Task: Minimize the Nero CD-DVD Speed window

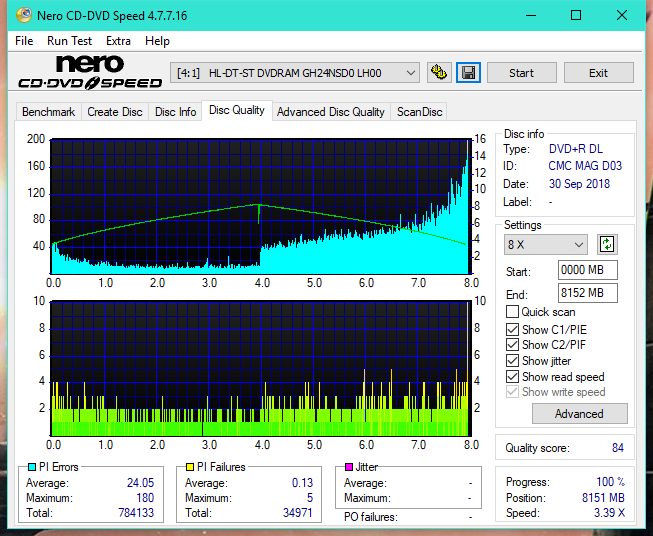Action: point(531,15)
